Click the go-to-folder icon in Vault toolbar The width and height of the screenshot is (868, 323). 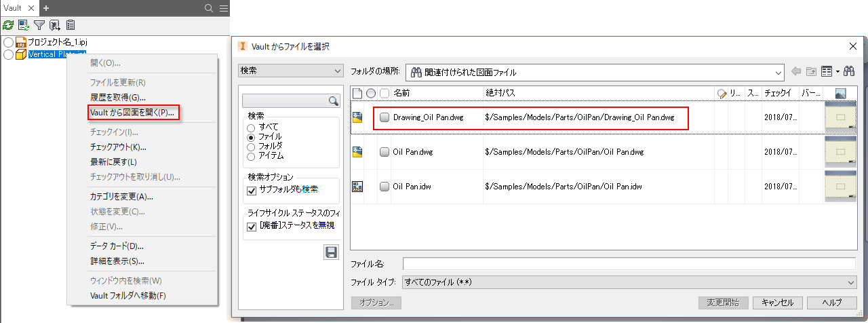tap(54, 25)
